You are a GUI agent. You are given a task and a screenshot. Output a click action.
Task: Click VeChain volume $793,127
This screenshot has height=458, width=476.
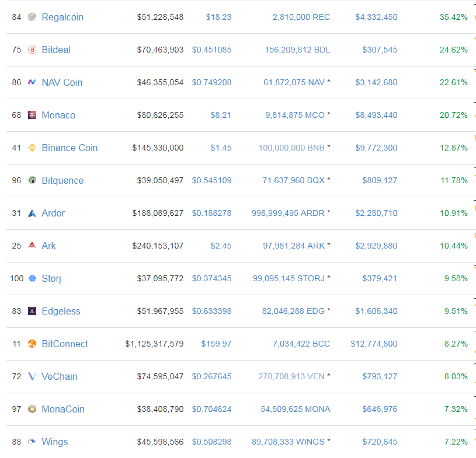coord(380,376)
